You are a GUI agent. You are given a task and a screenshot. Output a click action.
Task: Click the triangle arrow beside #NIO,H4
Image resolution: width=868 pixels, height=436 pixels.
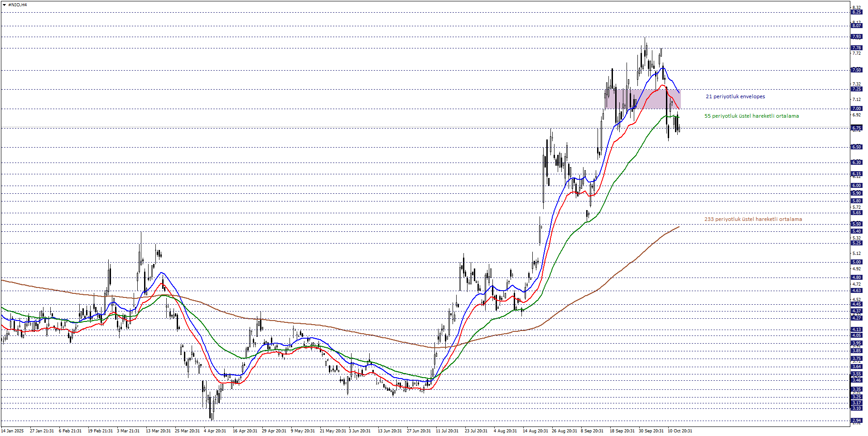click(4, 5)
